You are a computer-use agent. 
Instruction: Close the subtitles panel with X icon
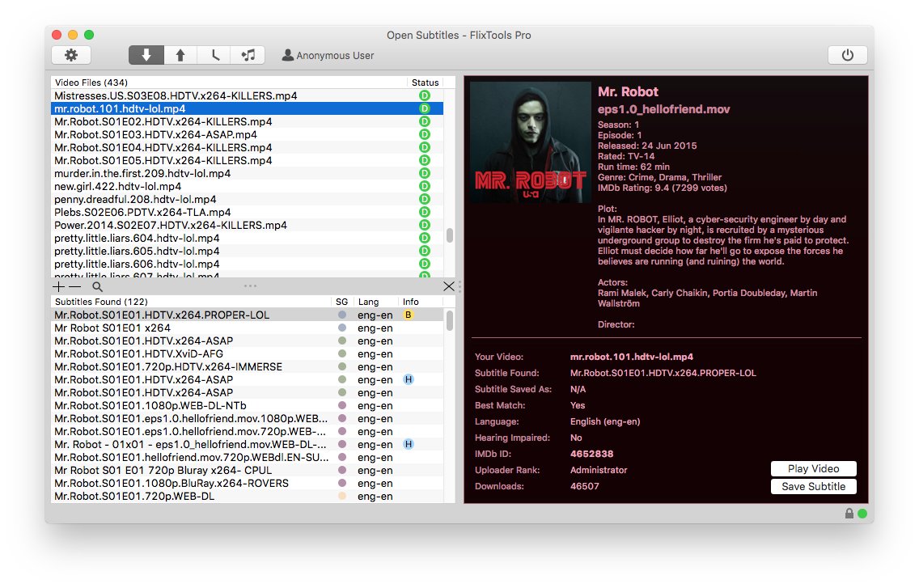point(449,286)
